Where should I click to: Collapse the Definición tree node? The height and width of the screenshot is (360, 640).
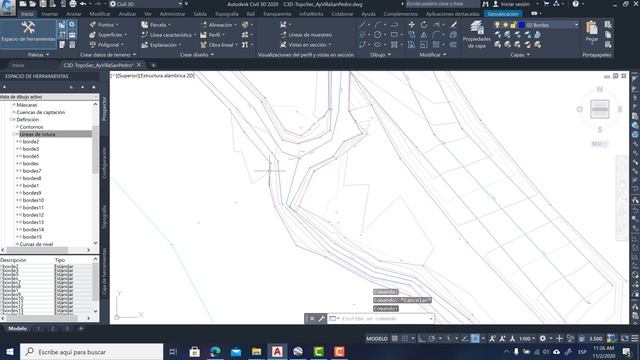click(11, 120)
